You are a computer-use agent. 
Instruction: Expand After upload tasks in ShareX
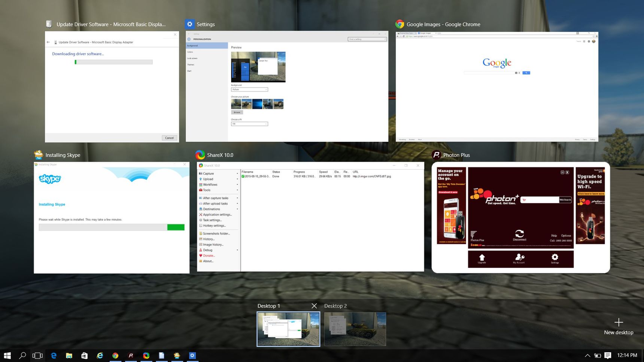pos(237,204)
